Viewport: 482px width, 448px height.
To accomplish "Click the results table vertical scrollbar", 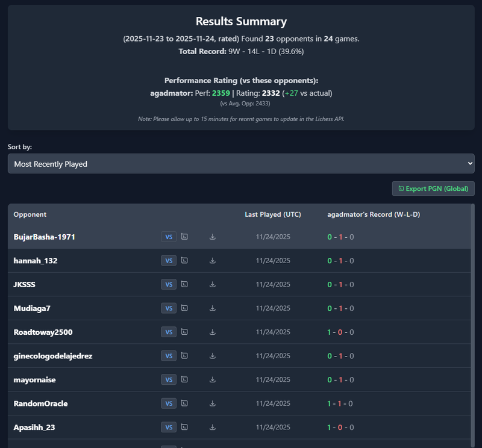I will click(472, 301).
